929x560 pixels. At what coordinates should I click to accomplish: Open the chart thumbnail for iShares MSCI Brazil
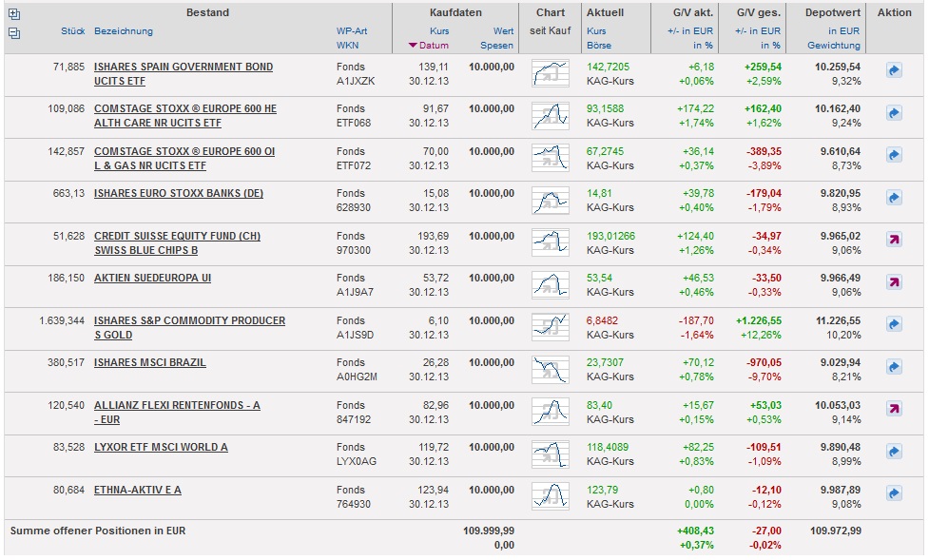550,370
